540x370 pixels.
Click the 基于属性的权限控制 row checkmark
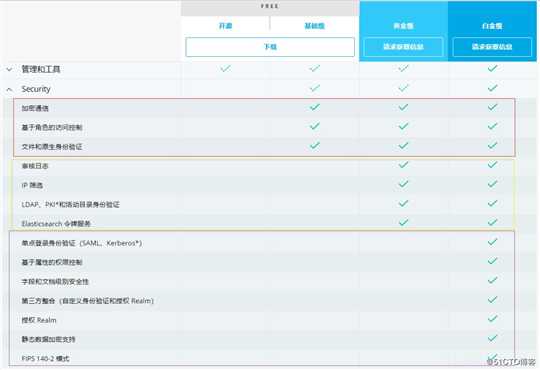click(492, 261)
